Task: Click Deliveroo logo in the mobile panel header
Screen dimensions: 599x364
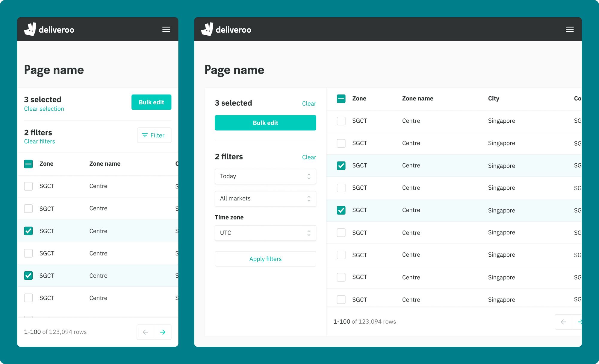Action: 49,29
